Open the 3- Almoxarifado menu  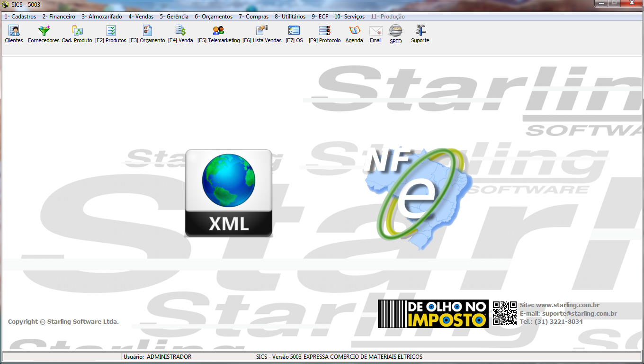102,17
